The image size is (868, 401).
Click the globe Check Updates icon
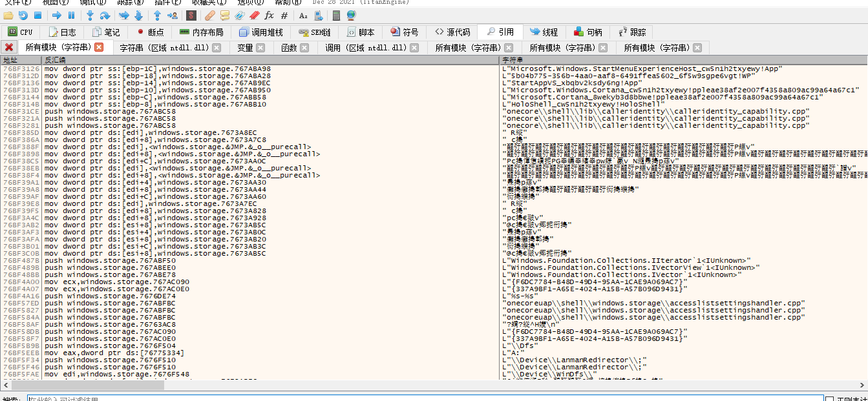351,15
